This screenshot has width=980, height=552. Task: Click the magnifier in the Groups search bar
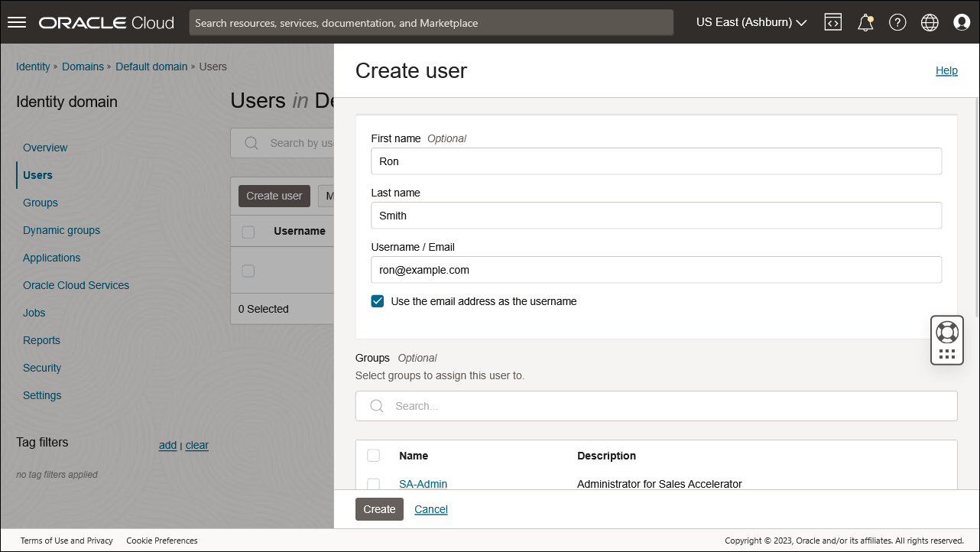[x=376, y=406]
